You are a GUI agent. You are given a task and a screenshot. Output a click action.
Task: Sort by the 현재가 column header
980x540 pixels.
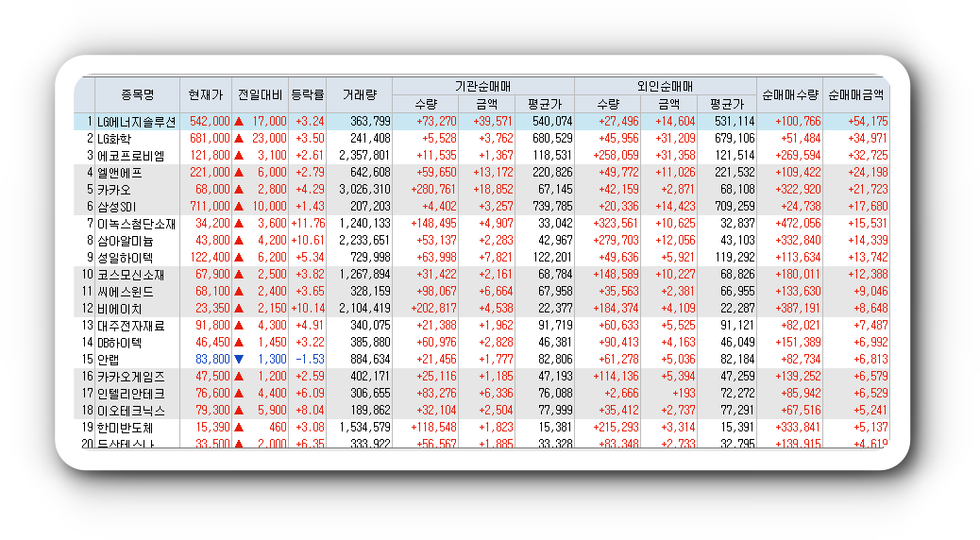206,95
